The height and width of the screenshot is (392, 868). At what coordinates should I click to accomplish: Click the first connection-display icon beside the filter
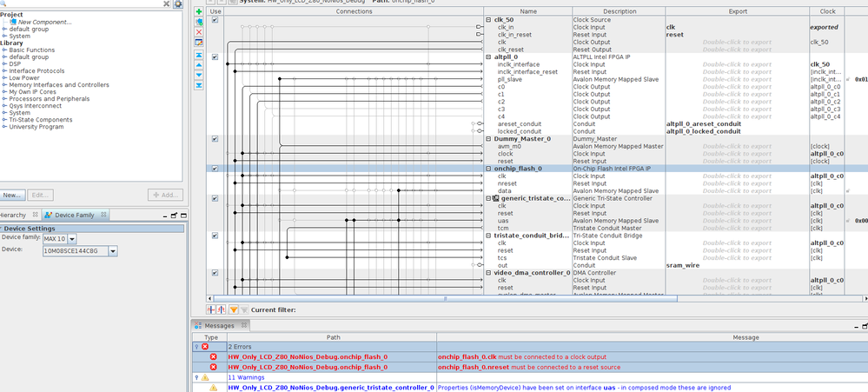click(211, 310)
